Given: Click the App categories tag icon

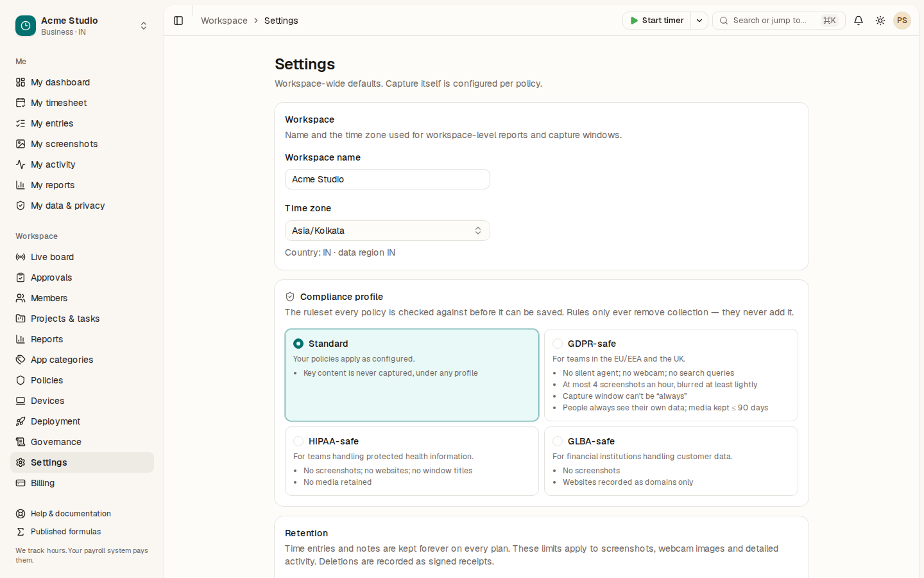Looking at the screenshot, I should tap(21, 360).
